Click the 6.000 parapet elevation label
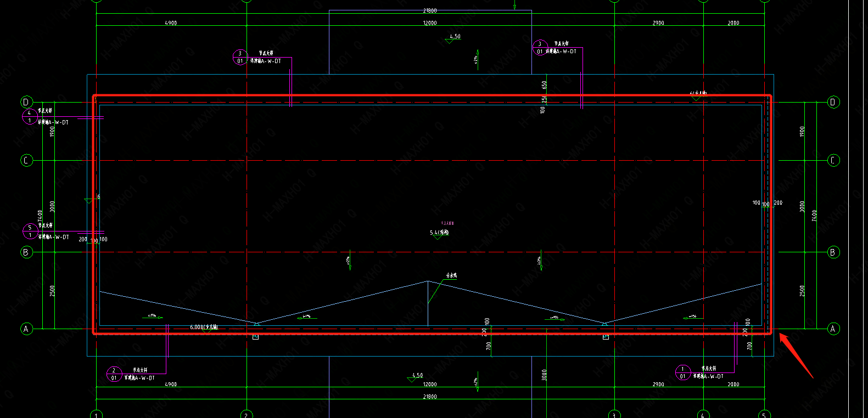 coord(204,327)
